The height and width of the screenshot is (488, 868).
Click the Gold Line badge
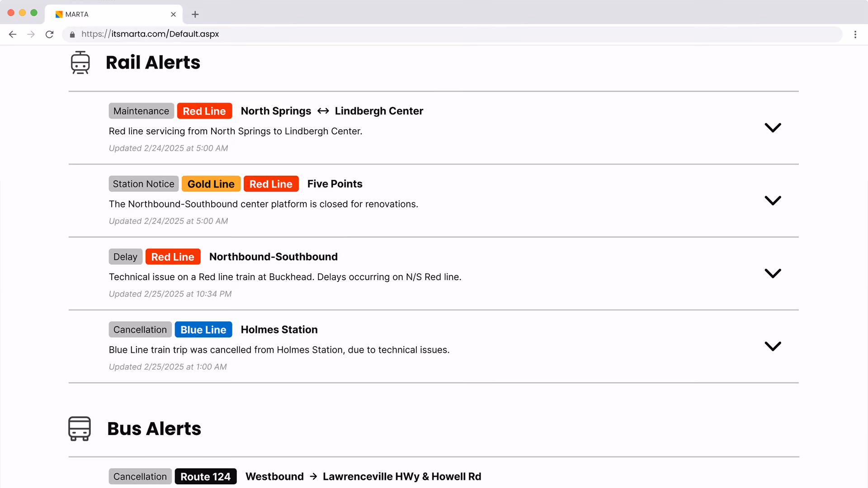point(211,184)
